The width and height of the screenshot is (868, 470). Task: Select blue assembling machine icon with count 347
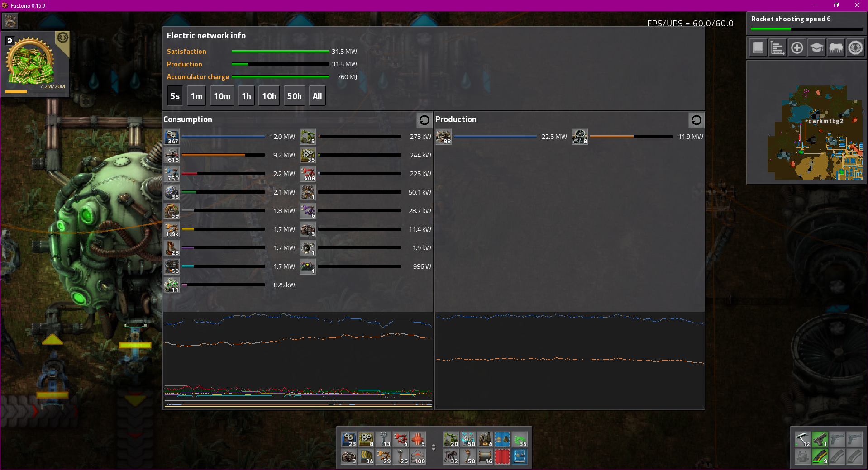pos(172,137)
